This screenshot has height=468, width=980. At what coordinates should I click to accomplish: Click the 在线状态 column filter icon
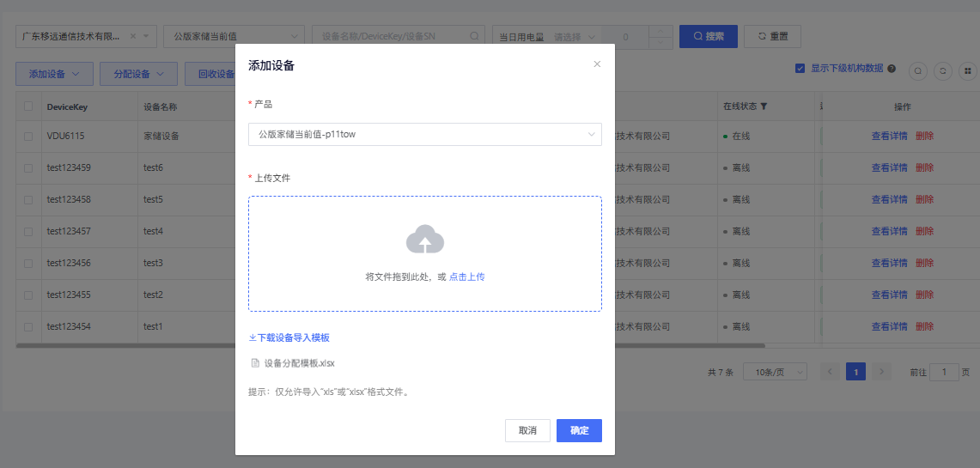(764, 107)
